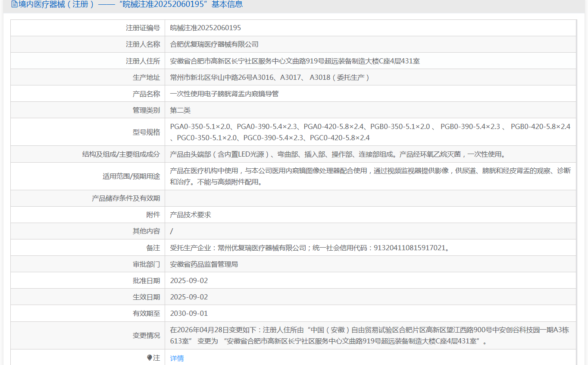Click the 适用范围/预期用途 row label
Image resolution: width=588 pixels, height=365 pixels.
[x=131, y=176]
